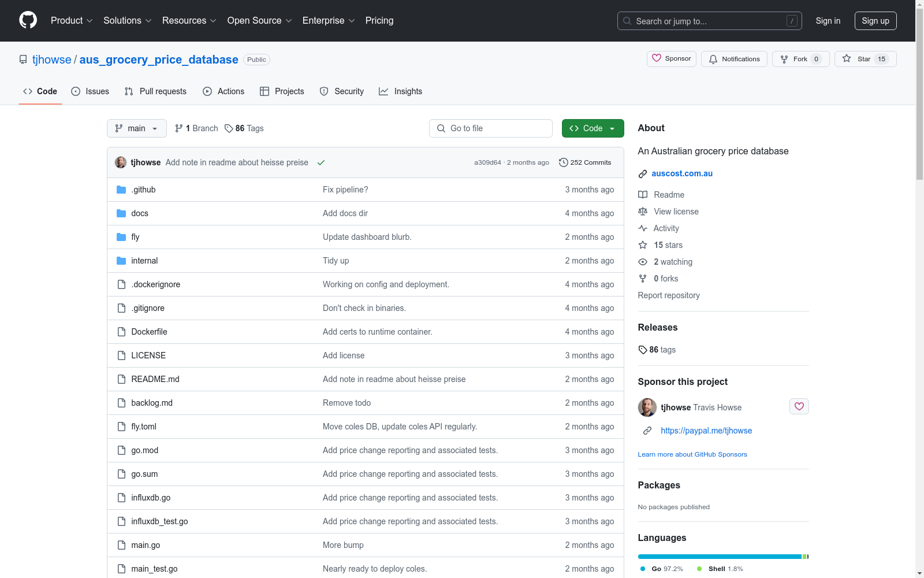Click the .github folder icon

(121, 190)
